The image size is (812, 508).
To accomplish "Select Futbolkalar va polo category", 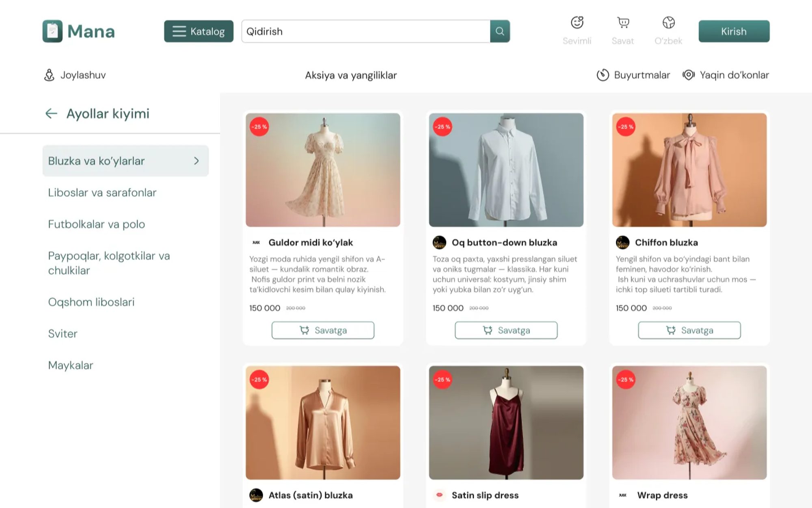I will click(x=96, y=224).
